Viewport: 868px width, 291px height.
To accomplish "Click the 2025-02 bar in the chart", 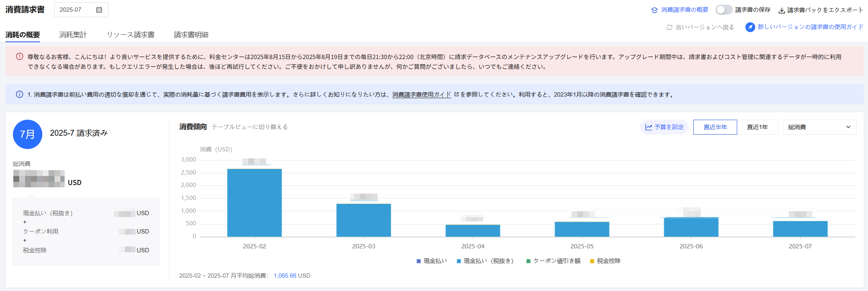I will click(x=255, y=203).
